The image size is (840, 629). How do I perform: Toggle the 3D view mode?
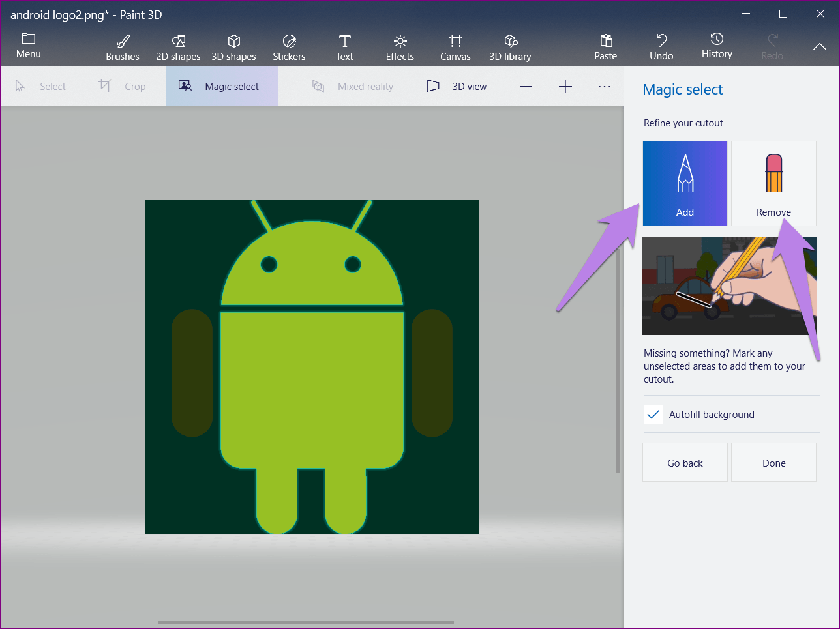tap(457, 86)
